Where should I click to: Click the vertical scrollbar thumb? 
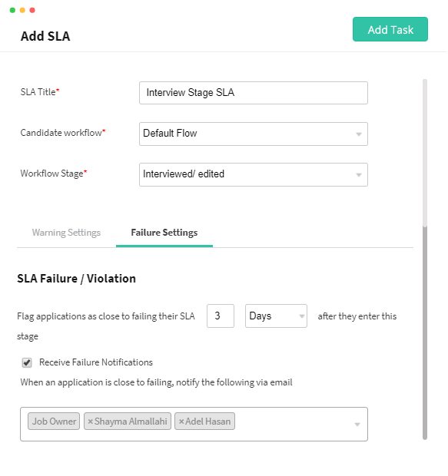426,333
